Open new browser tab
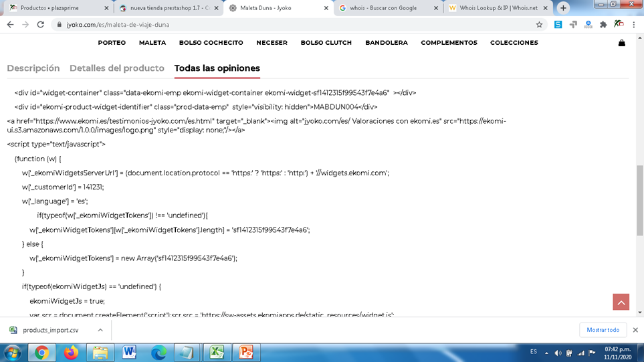Viewport: 644px width, 362px height. (x=563, y=8)
